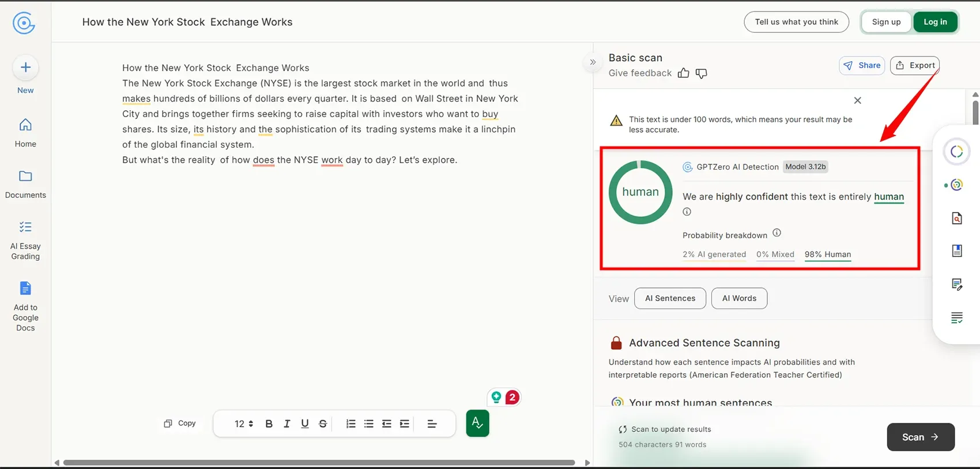Image resolution: width=980 pixels, height=469 pixels.
Task: Collapse the scan panel with double chevron
Action: (593, 62)
